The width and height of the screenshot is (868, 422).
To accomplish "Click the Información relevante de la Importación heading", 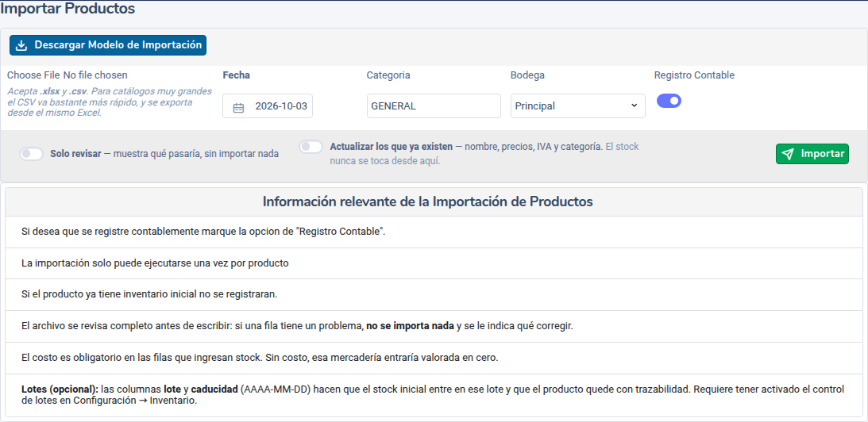I will point(428,201).
